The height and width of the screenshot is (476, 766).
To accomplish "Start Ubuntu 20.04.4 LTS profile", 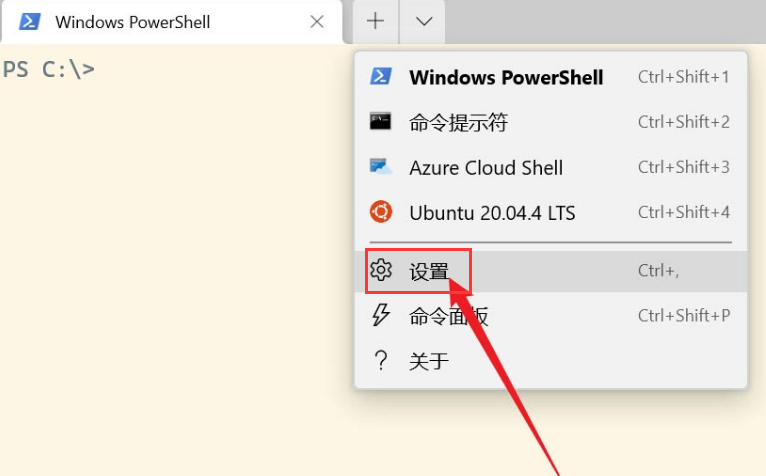I will coord(492,213).
